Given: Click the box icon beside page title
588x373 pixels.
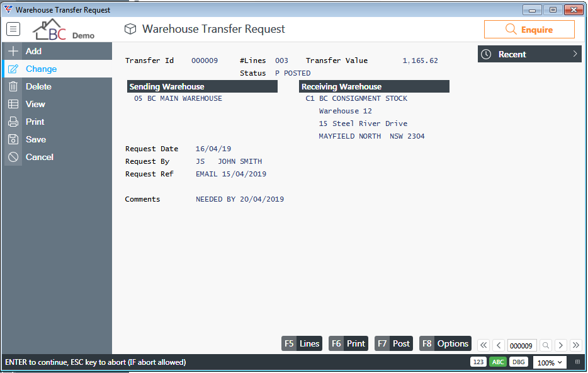Looking at the screenshot, I should (x=130, y=29).
